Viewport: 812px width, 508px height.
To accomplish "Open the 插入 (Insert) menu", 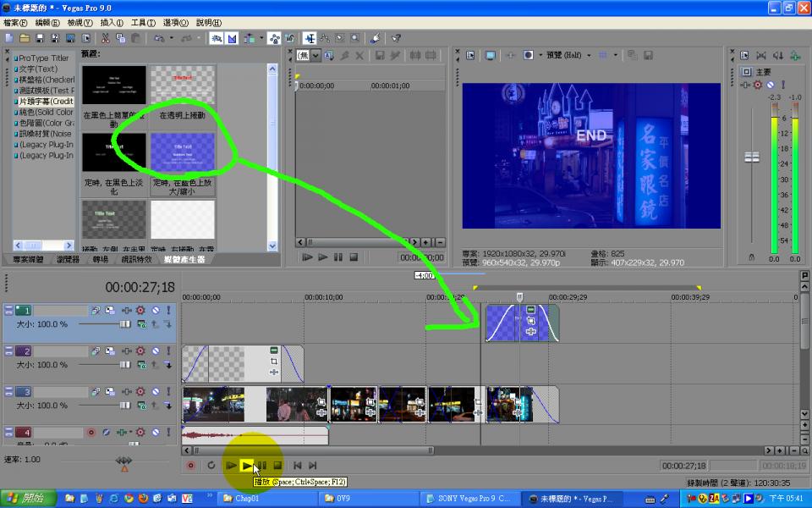I will (112, 23).
